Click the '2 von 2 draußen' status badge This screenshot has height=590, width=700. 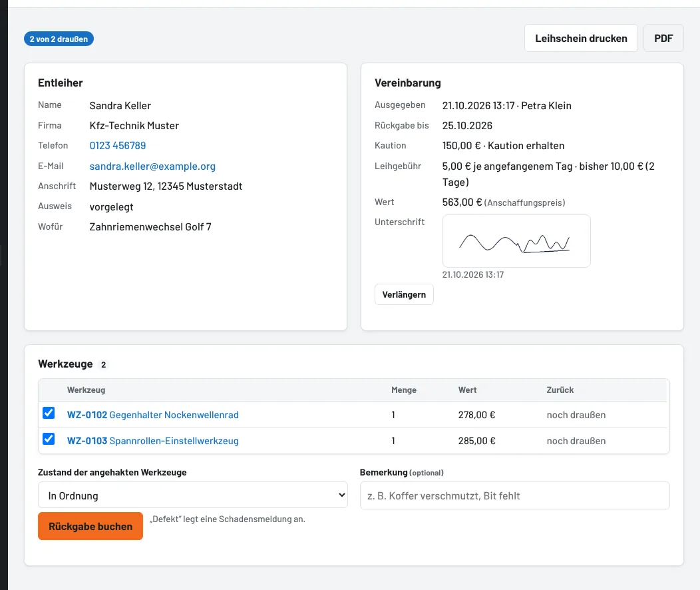[x=59, y=39]
